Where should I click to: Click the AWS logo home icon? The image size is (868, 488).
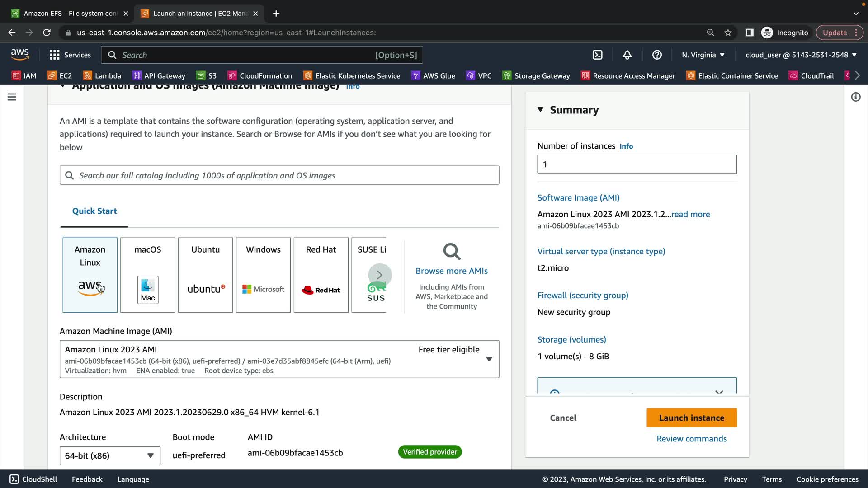tap(20, 55)
